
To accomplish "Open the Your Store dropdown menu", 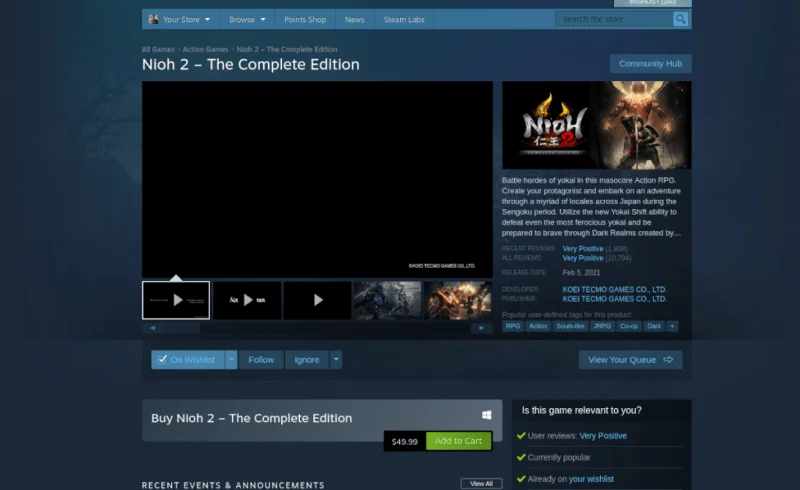I will click(x=180, y=19).
